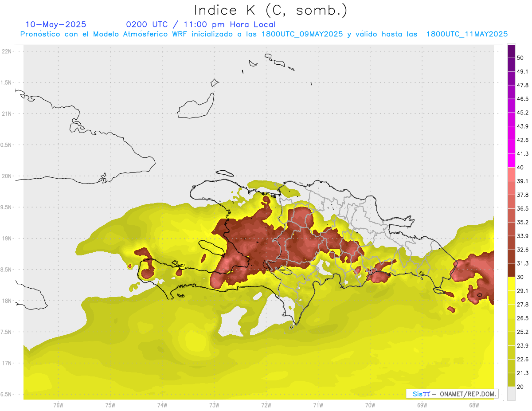Viewport: 532px width, 411px height.
Task: Click the legend value "26.5"
Action: tap(522, 318)
